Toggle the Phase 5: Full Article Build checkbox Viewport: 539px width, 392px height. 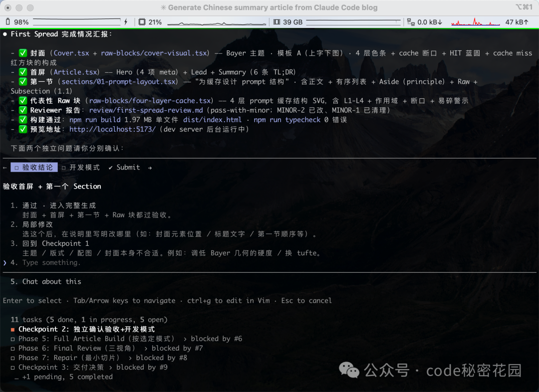12,339
